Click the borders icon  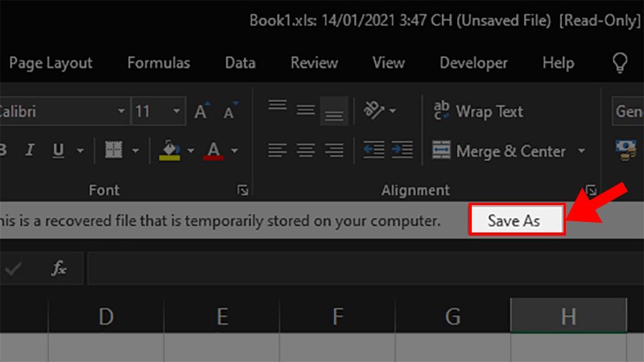pos(114,150)
